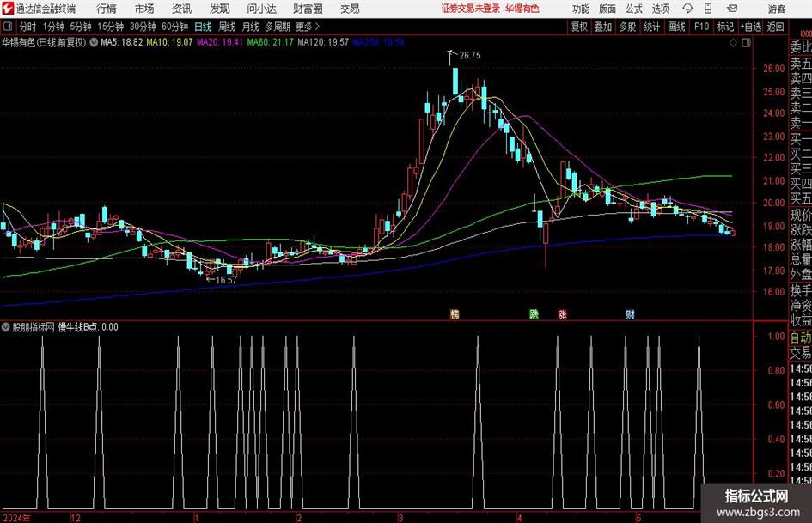The image size is (812, 523).
Task: Switch to 30分钟 period
Action: (x=143, y=27)
